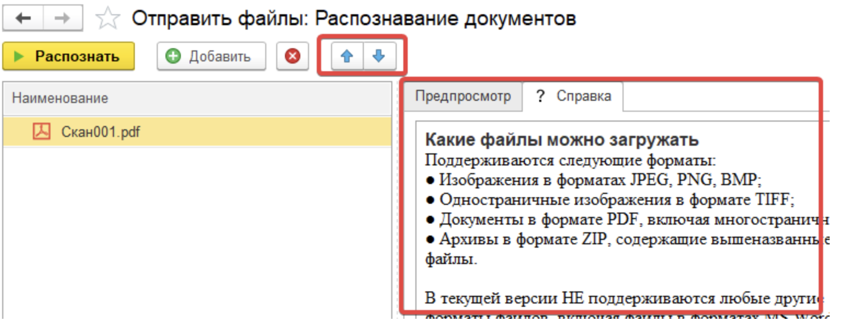Select the Скан001.pdf file row
868x321 pixels.
click(197, 132)
